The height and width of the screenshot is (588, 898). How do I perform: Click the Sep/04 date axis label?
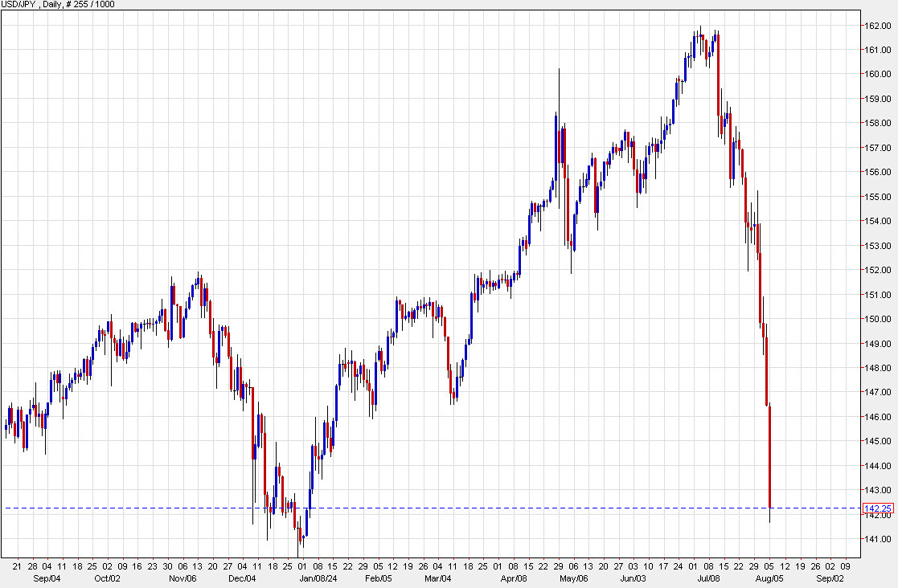[48, 577]
